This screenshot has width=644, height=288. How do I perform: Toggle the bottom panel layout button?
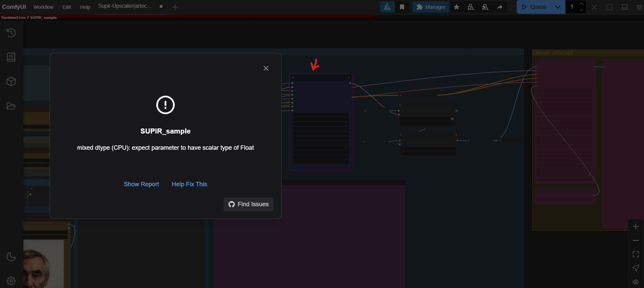pos(624,7)
